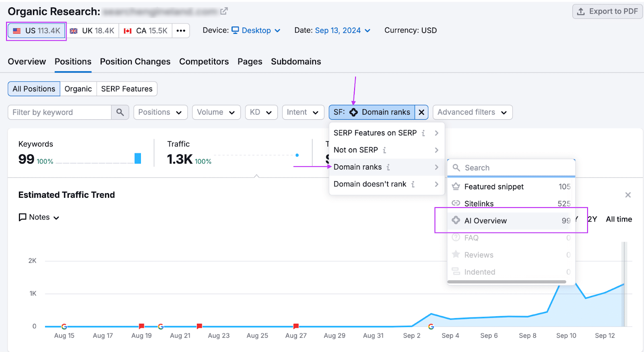
Task: Open the KD filter dropdown
Action: tap(261, 112)
